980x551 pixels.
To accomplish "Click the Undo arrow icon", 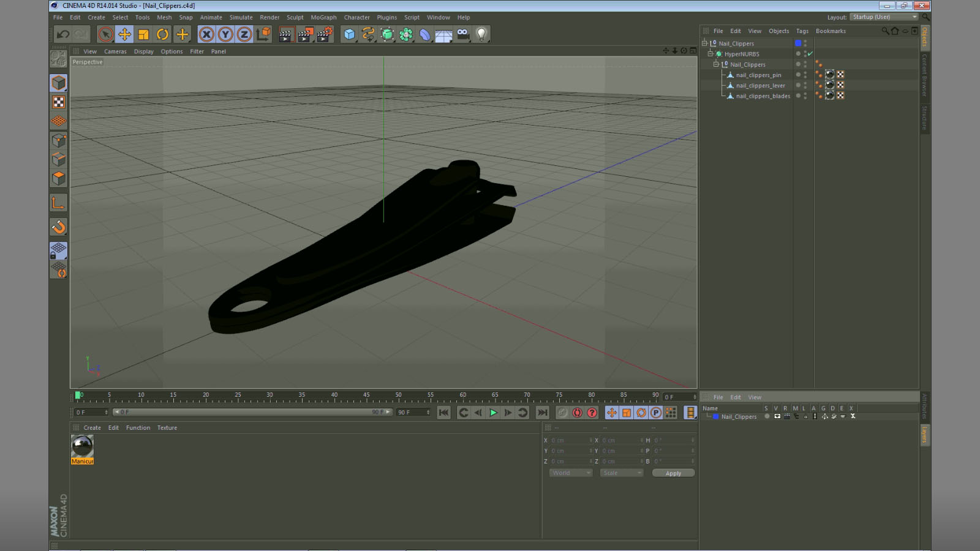I will [x=62, y=34].
